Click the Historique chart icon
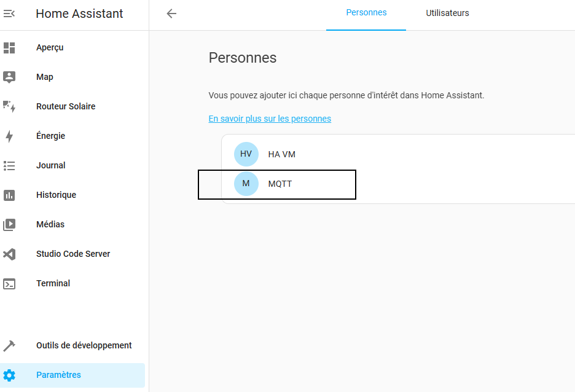This screenshot has height=392, width=575. click(x=9, y=195)
